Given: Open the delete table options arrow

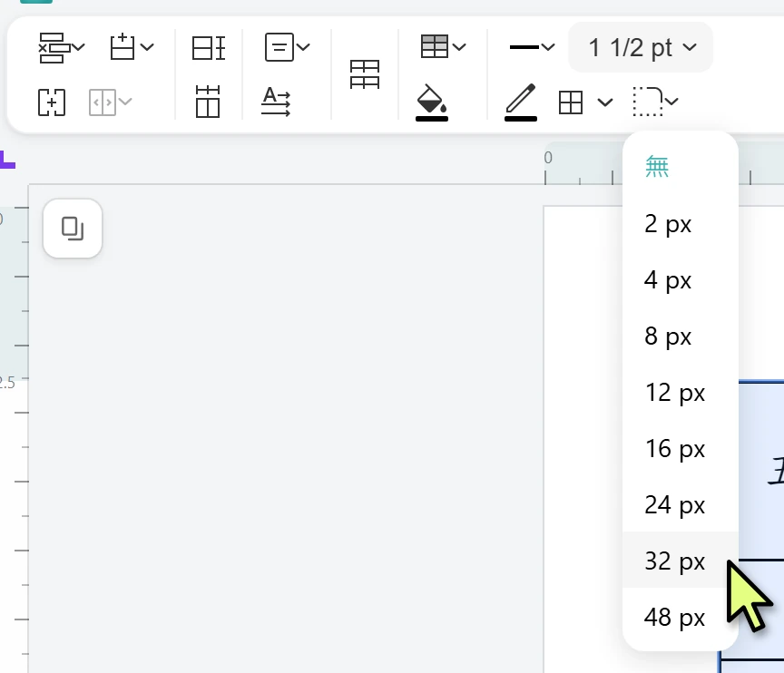Looking at the screenshot, I should click(x=79, y=47).
